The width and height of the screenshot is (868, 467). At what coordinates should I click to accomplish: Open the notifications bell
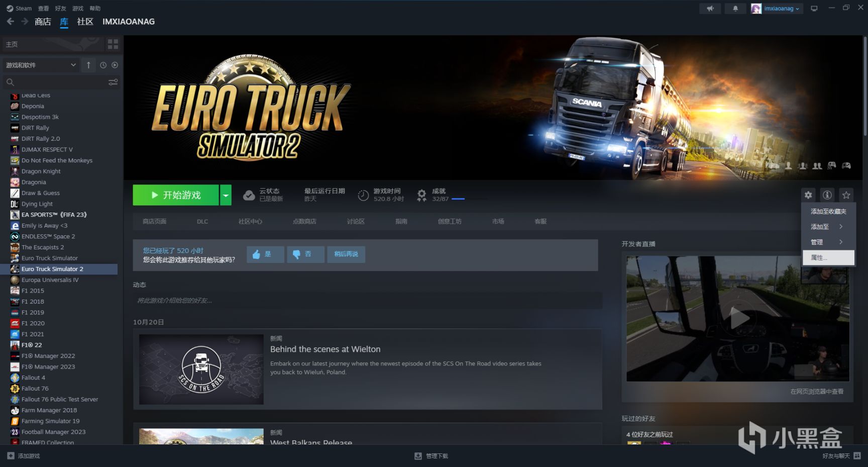coord(735,9)
